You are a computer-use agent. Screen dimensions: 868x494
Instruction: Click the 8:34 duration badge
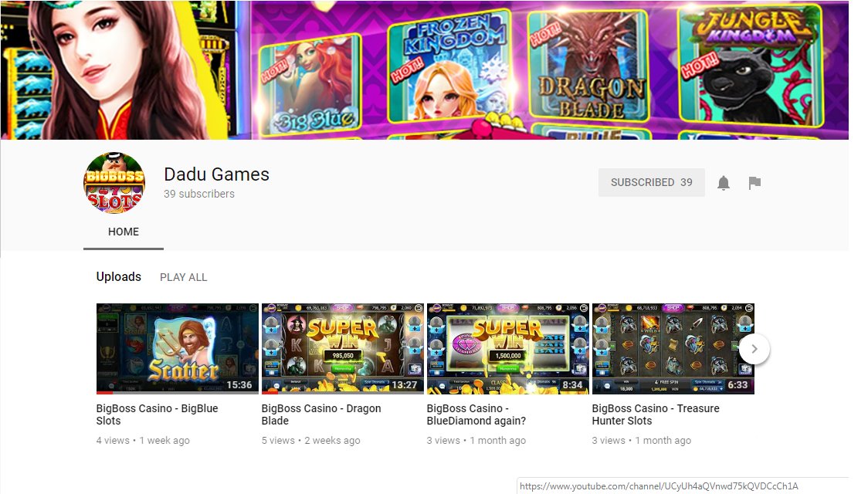click(x=572, y=385)
